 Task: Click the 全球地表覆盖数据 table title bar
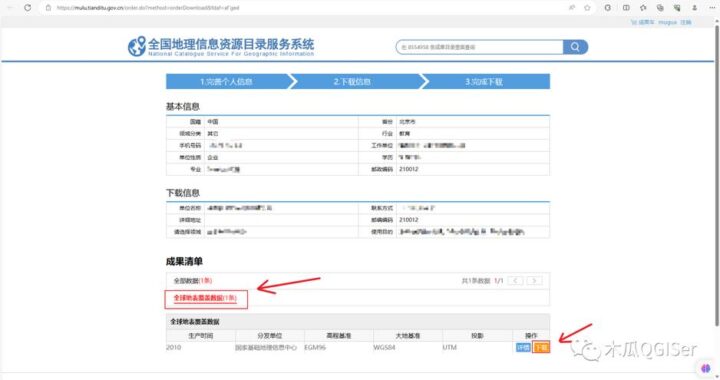(358, 322)
